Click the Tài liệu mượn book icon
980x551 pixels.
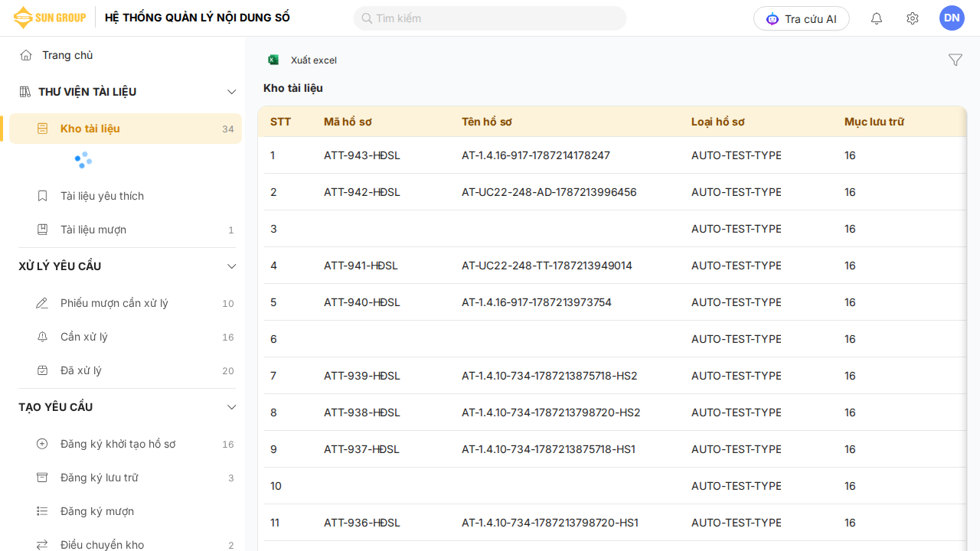coord(43,230)
